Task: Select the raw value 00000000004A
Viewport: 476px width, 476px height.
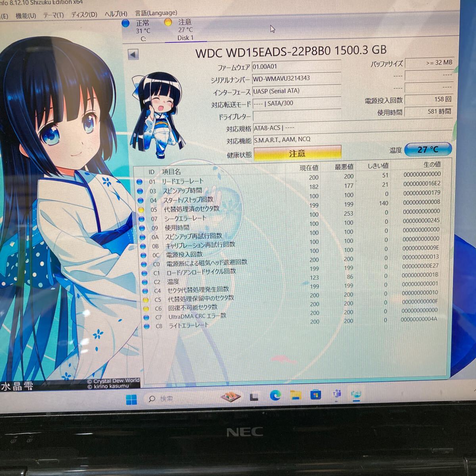Action: click(419, 319)
